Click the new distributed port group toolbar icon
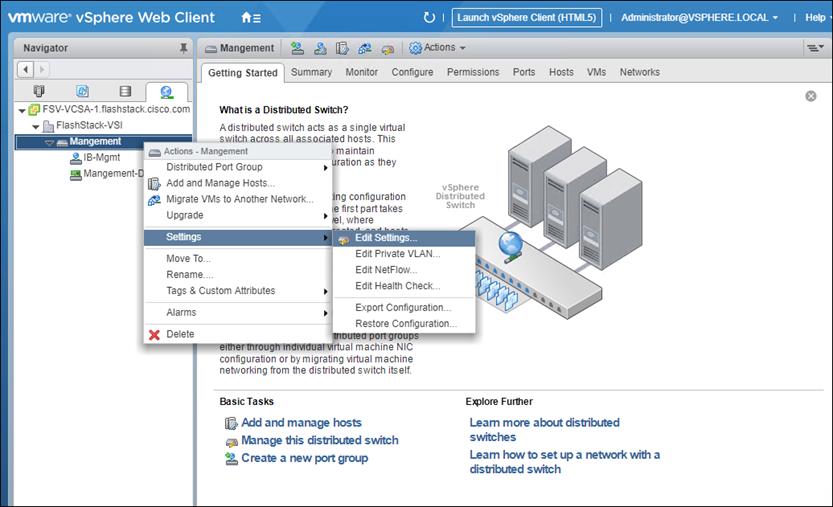 click(297, 48)
